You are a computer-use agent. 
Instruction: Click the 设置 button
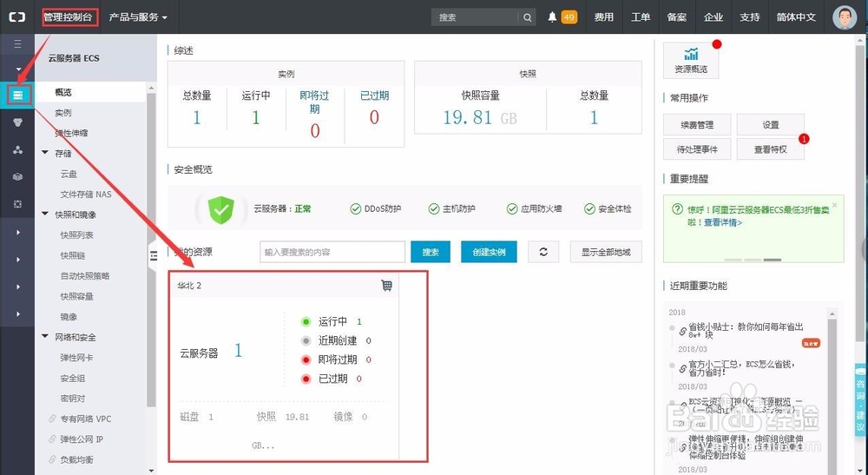(x=770, y=125)
